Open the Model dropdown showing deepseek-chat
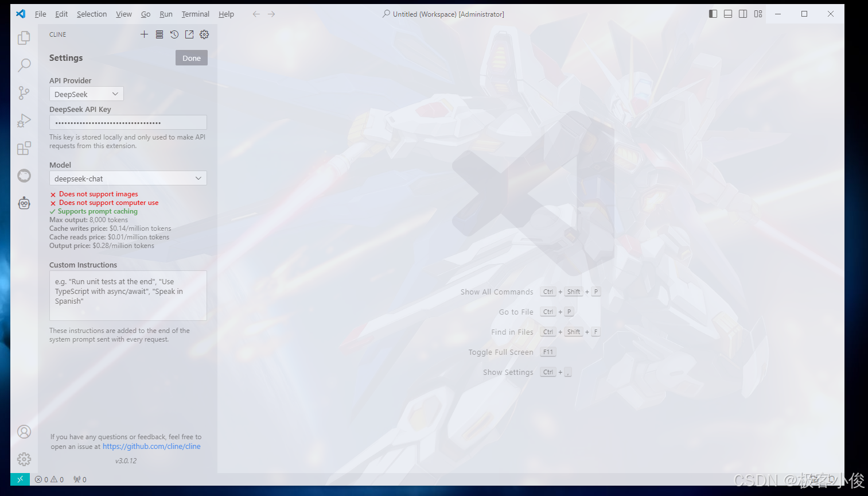Image resolution: width=868 pixels, height=496 pixels. coord(127,178)
